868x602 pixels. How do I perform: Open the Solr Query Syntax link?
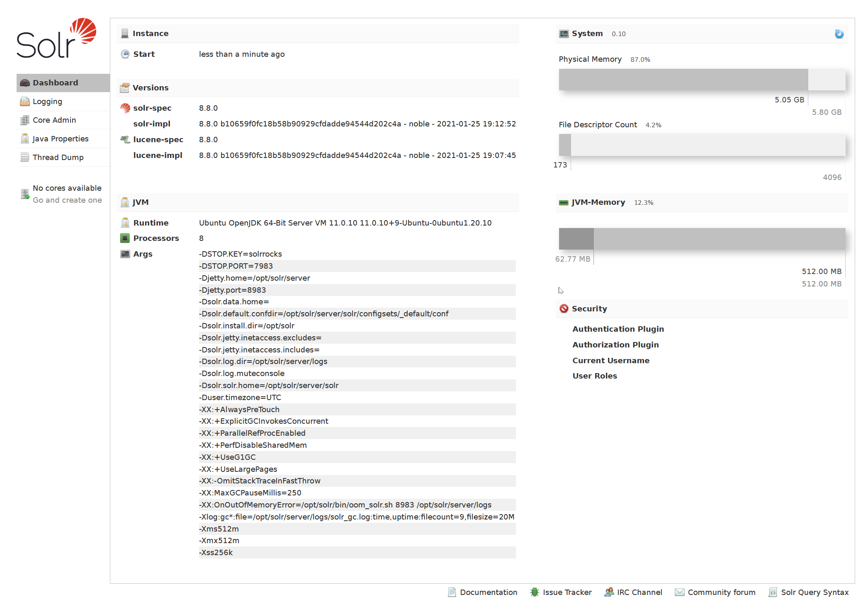(x=815, y=592)
